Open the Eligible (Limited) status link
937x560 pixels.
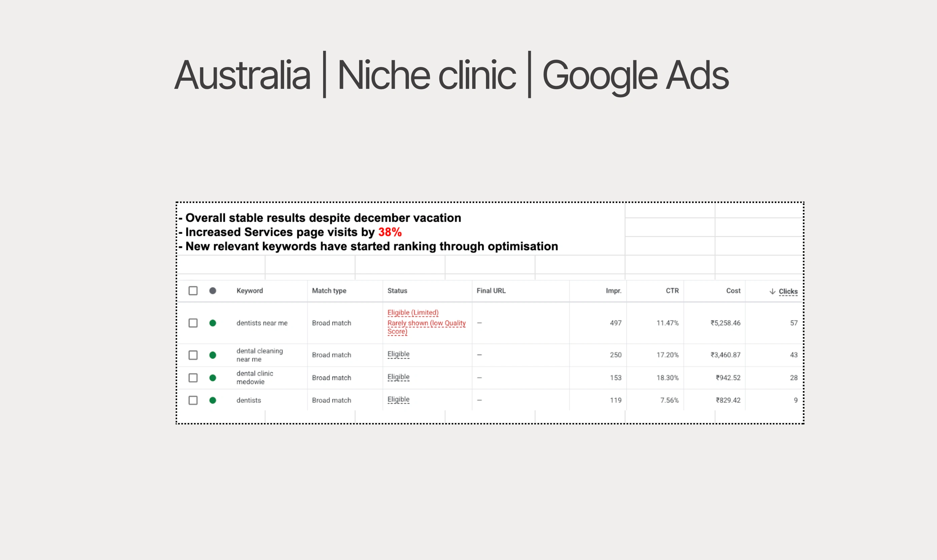click(x=413, y=312)
